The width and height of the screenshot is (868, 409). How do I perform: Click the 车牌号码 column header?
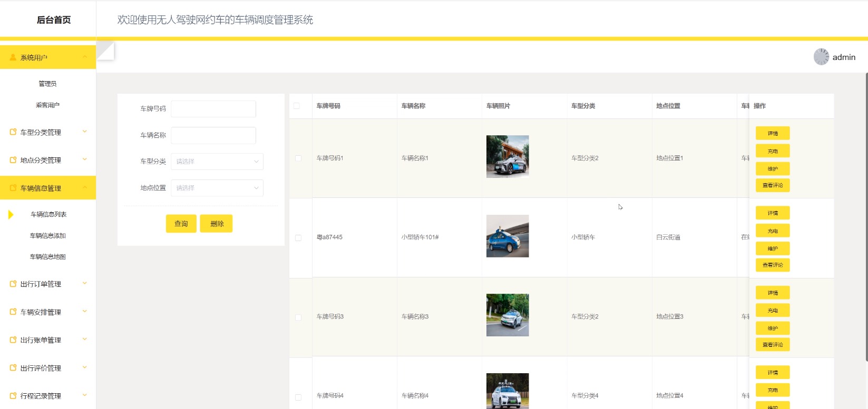click(328, 106)
